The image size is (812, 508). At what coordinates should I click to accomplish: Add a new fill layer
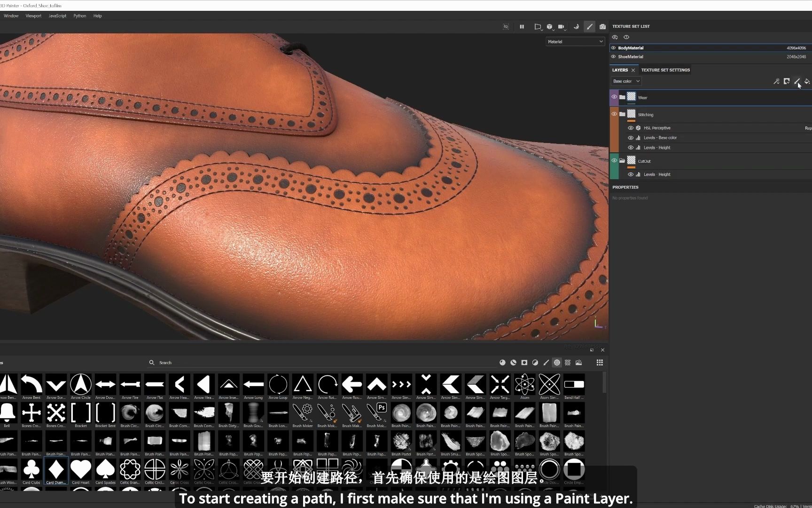point(807,81)
